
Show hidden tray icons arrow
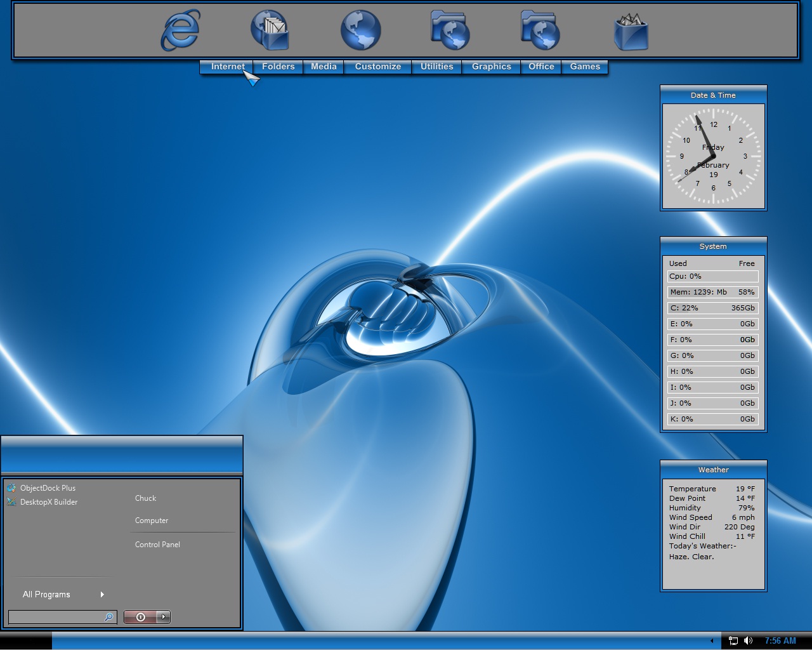711,640
